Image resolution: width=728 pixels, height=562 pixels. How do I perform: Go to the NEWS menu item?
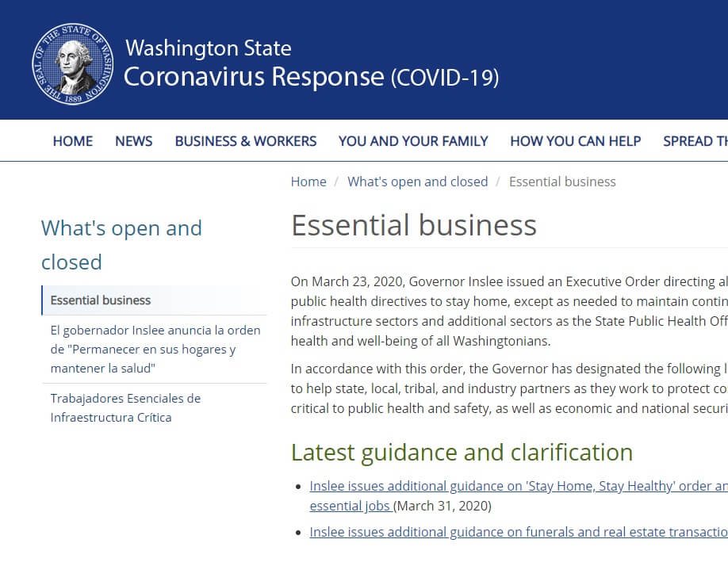pyautogui.click(x=133, y=141)
